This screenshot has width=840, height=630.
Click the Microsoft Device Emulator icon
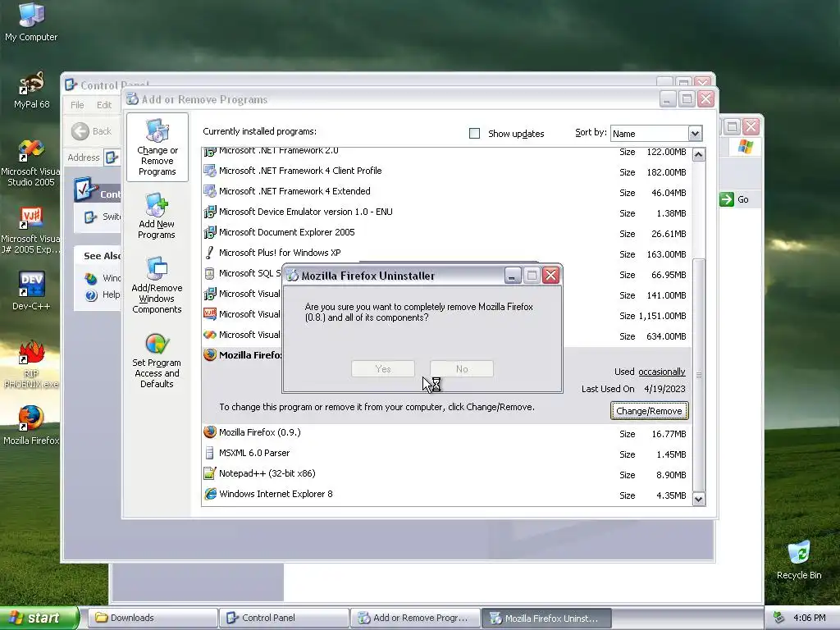pos(210,212)
